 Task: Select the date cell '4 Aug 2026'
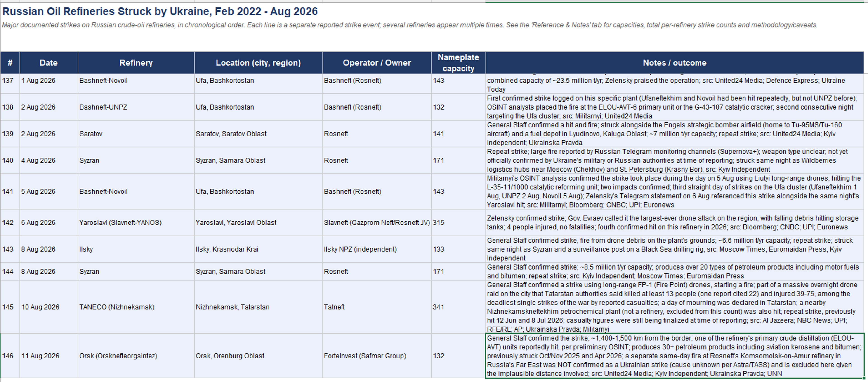pyautogui.click(x=49, y=161)
